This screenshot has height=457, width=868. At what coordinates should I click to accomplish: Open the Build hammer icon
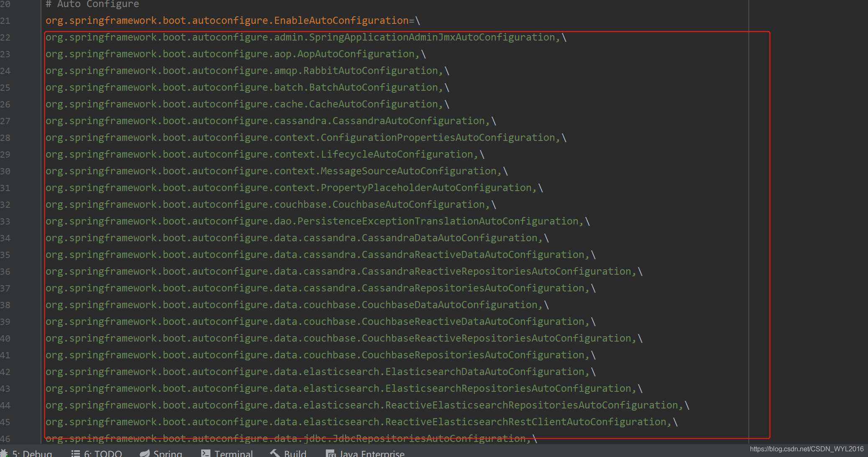point(275,453)
